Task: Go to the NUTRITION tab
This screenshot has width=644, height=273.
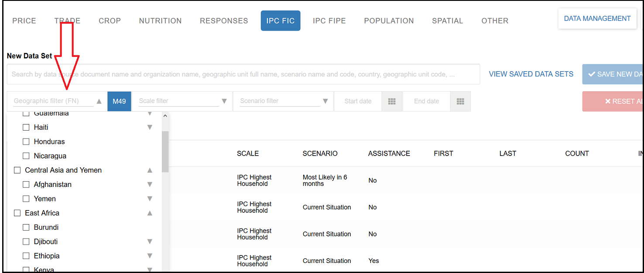Action: click(x=160, y=21)
